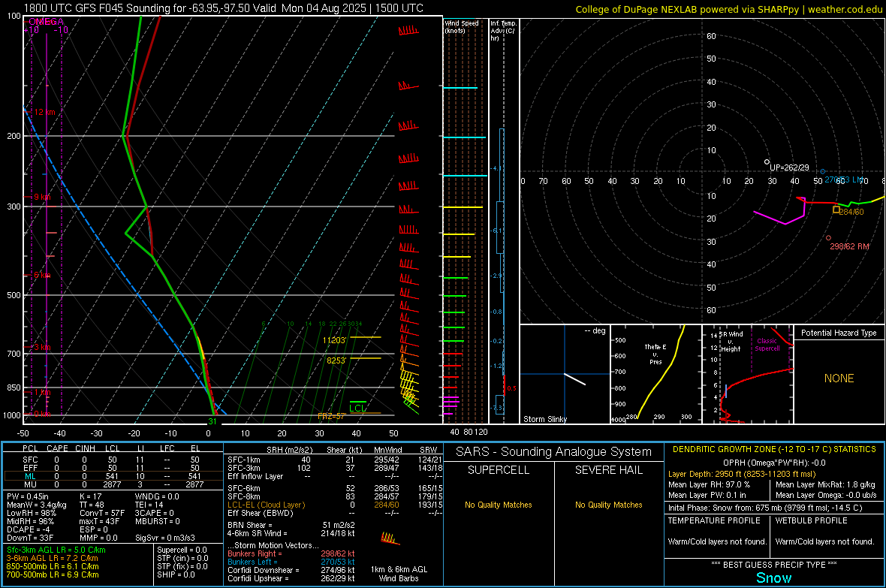Click the SHIP = 0.0 value

coord(176,574)
